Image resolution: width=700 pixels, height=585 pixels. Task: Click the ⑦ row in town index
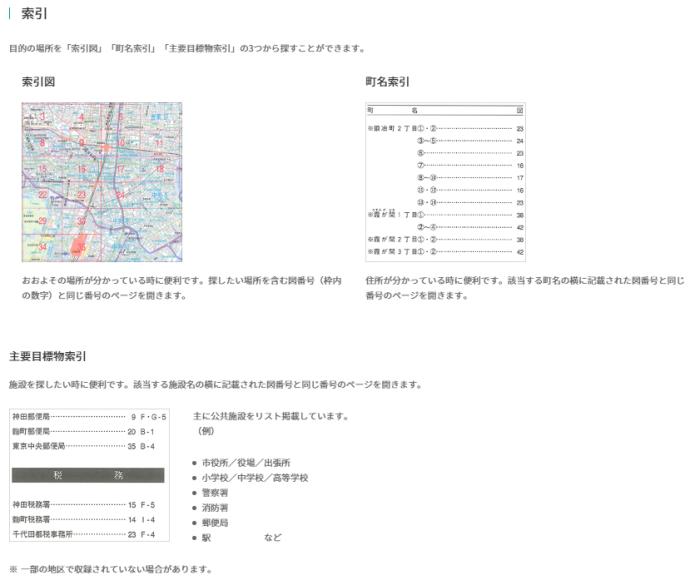point(470,165)
